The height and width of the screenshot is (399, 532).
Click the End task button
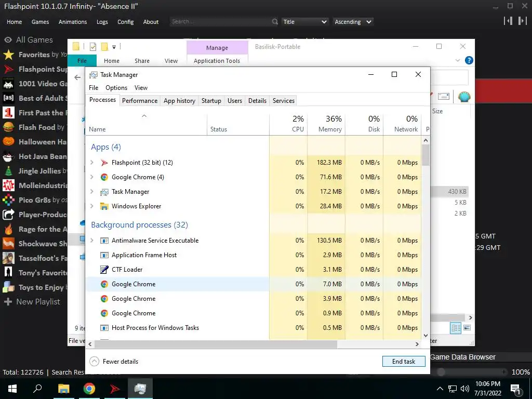click(x=404, y=362)
